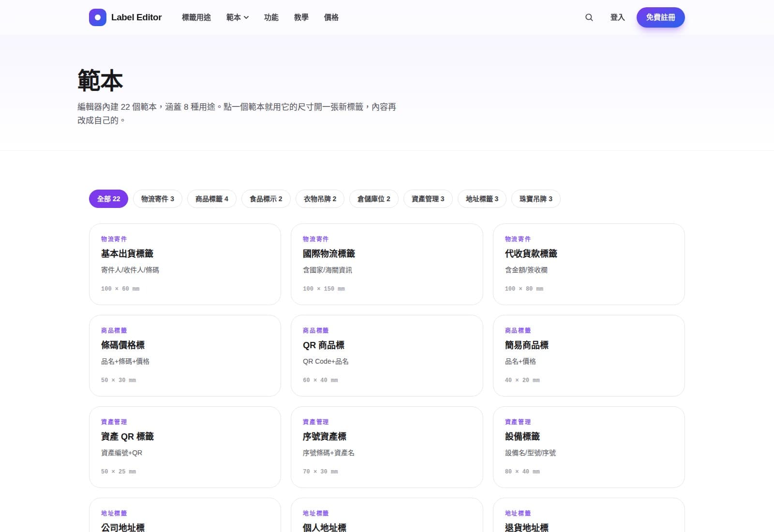
Task: Filter by 商品標籤 4
Action: click(212, 199)
